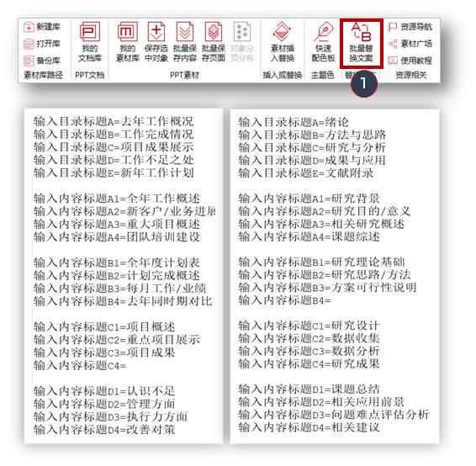Click line '输入目录标题E=新年工作计划'
Image resolution: width=476 pixels, height=466 pixels.
click(x=114, y=172)
